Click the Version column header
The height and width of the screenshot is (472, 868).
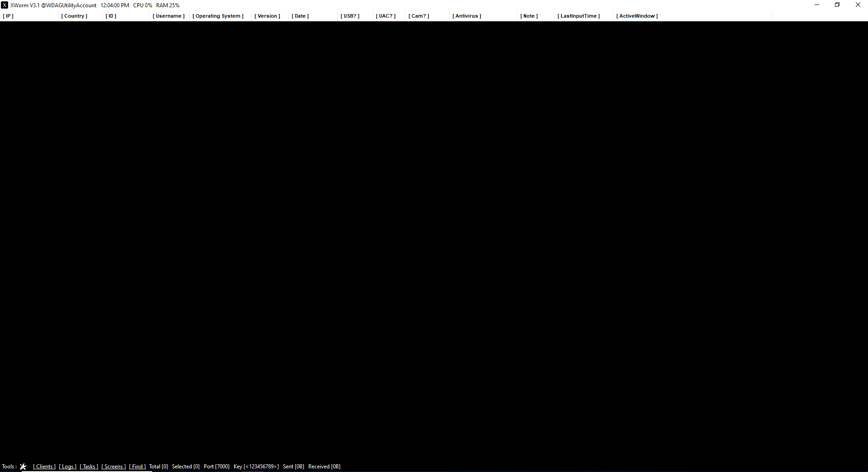[270, 16]
